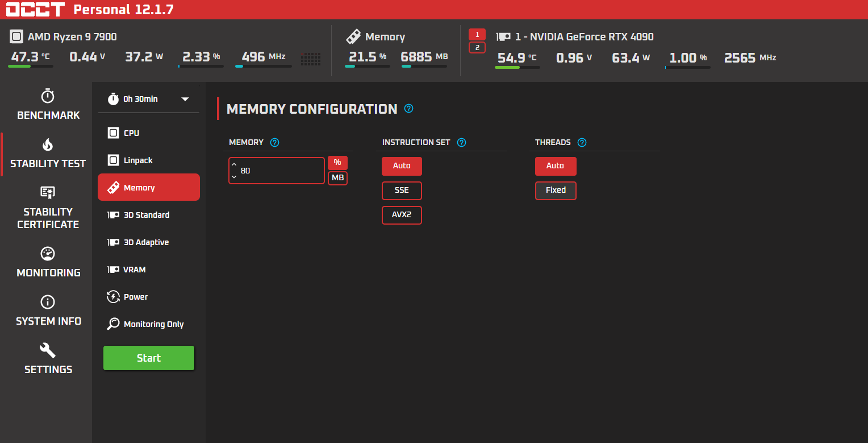Open help icon next to INSTRUCTION SET
This screenshot has height=443, width=868.
point(461,143)
